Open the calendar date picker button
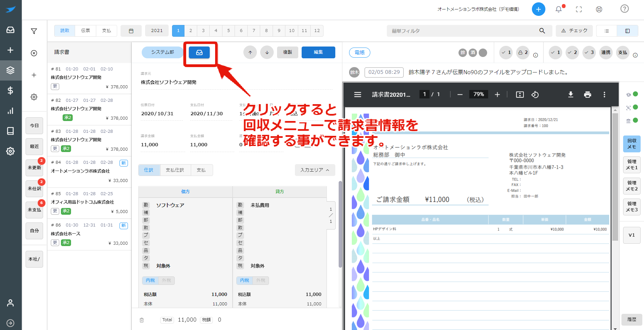The height and width of the screenshot is (330, 644). pos(131,31)
